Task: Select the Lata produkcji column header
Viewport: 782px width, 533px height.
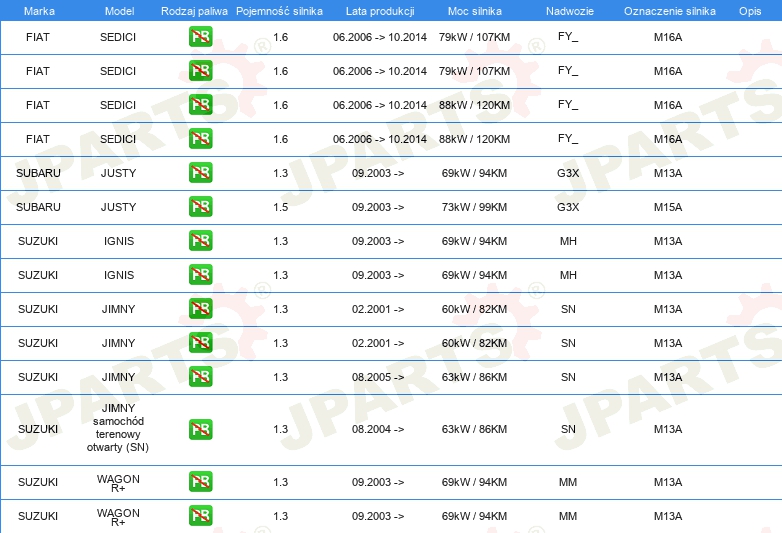Action: tap(380, 11)
